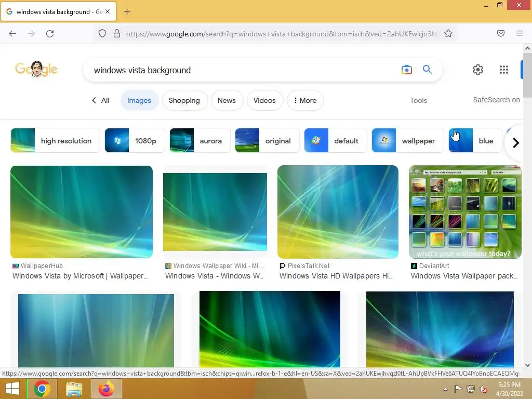This screenshot has width=532, height=399.
Task: Show hidden system tray icons
Action: click(445, 389)
